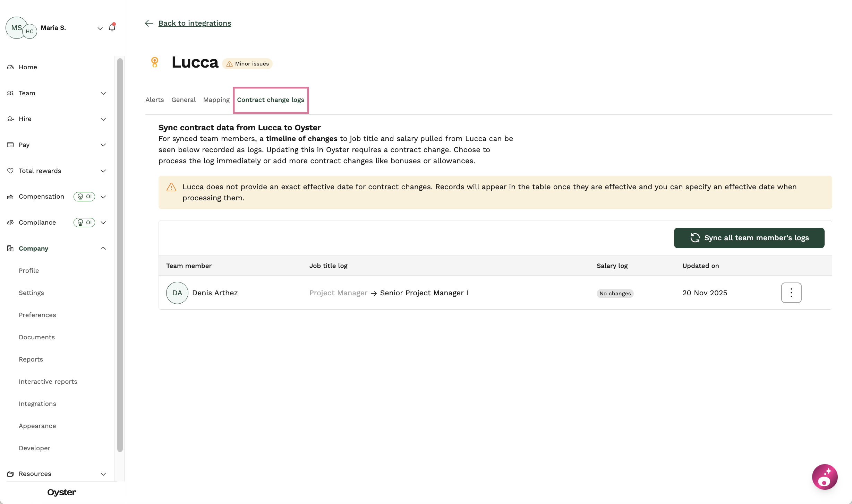
Task: Click the Compensation sidebar icon
Action: pyautogui.click(x=10, y=197)
